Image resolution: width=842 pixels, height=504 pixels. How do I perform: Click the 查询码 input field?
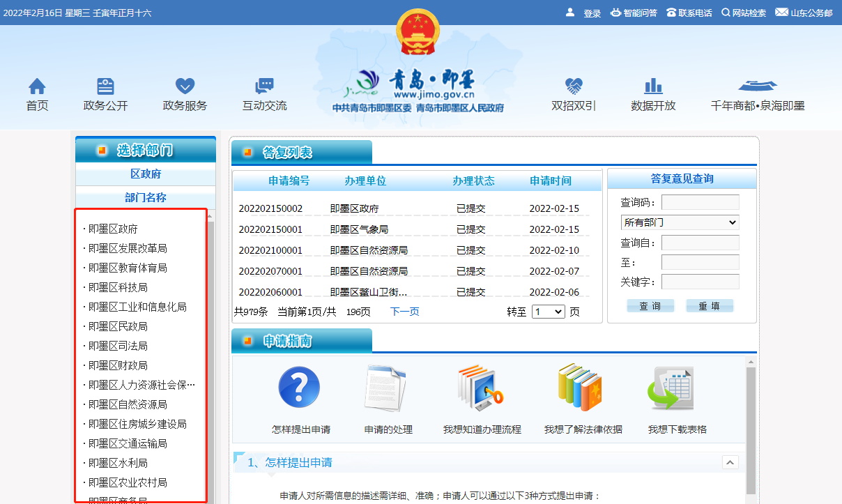pyautogui.click(x=700, y=202)
